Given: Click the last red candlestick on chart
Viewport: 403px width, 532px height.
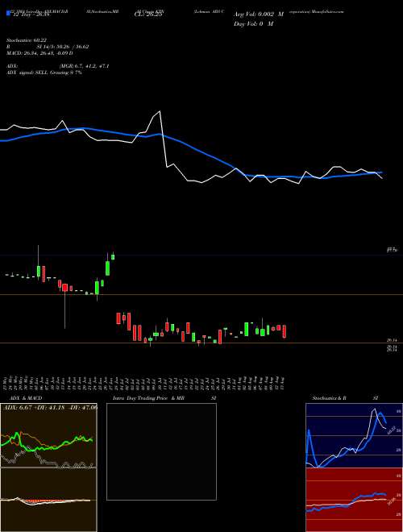Looking at the screenshot, I should 285,331.
